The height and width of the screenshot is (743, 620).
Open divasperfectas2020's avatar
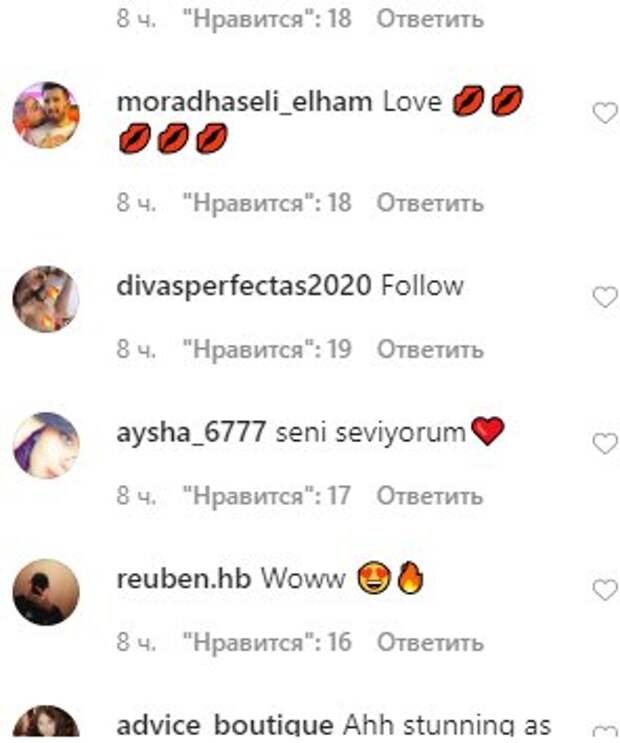46,299
